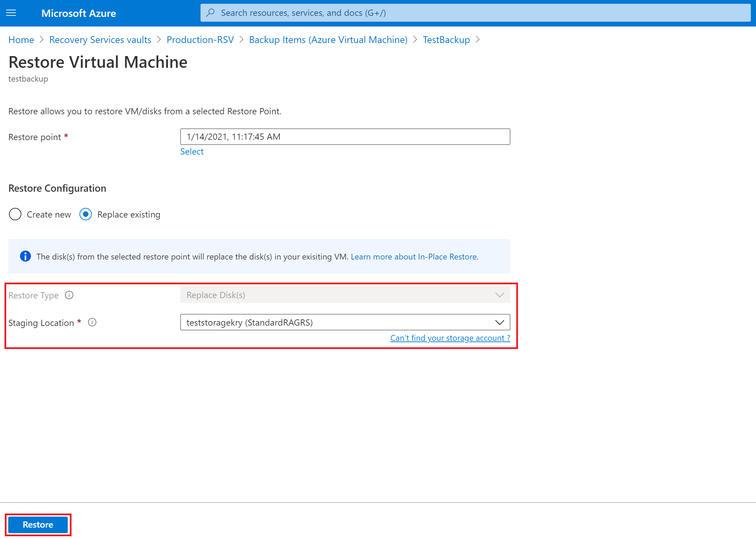
Task: Navigate to Backup Items (Azure Virtual Machine)
Action: pos(328,40)
